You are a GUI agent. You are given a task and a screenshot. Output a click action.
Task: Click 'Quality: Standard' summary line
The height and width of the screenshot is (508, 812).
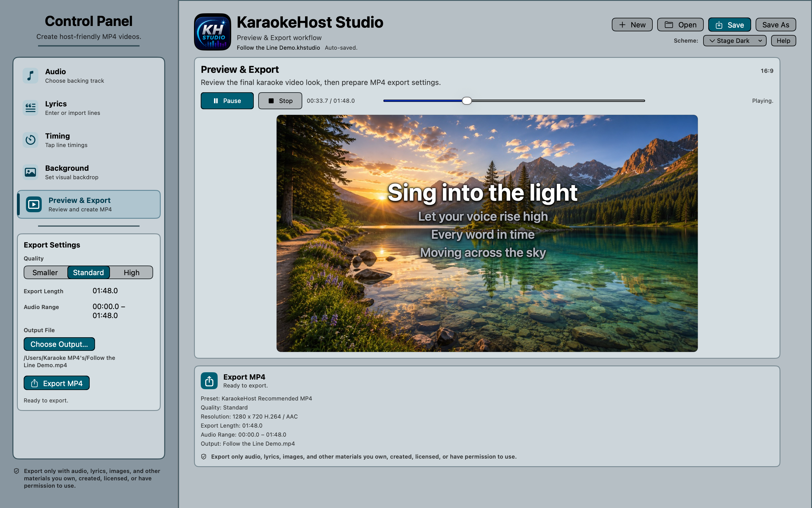click(x=224, y=408)
